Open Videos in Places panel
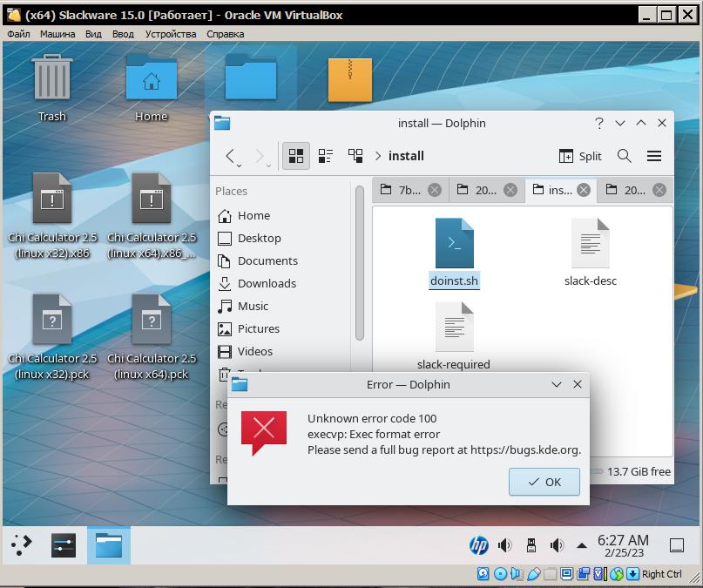Screen dimensions: 703x588 [282, 351]
